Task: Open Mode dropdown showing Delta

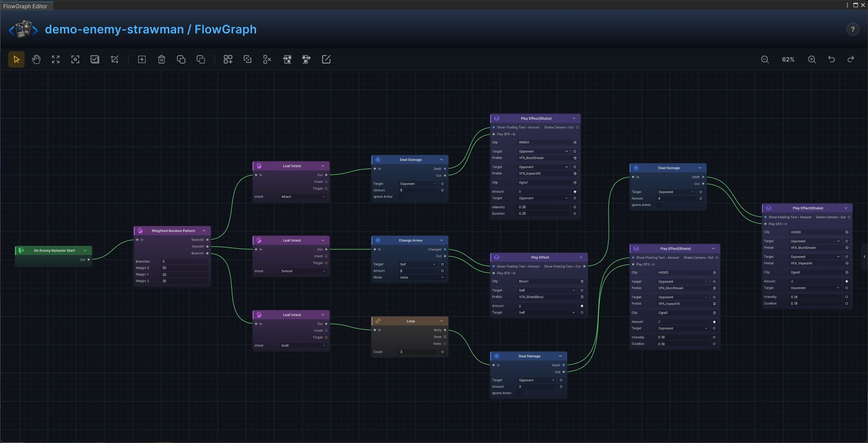Action: coord(422,278)
